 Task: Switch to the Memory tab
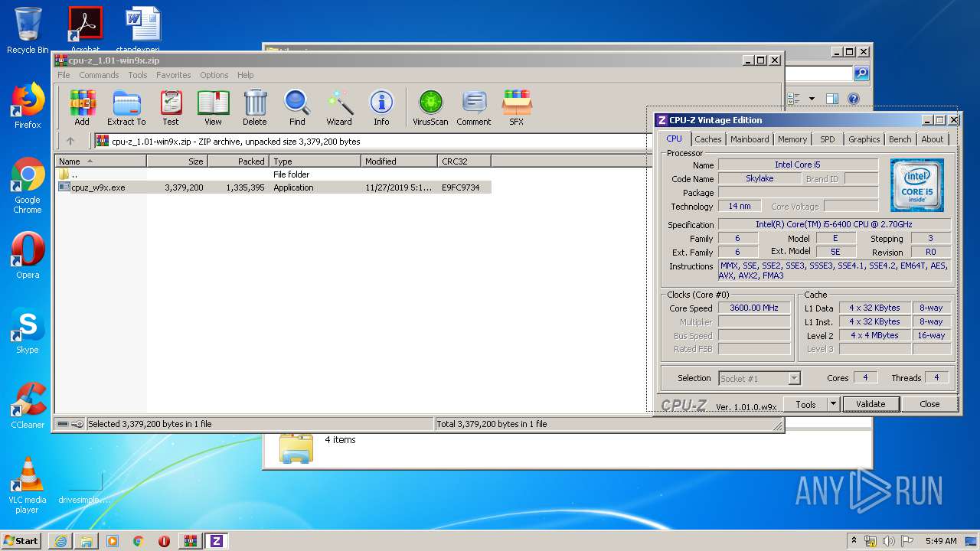pos(792,139)
